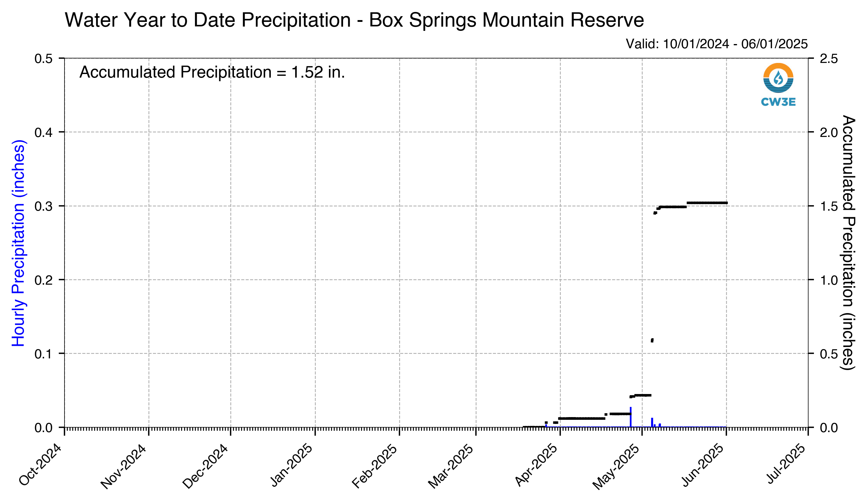This screenshot has height=504, width=867.
Task: Click the Mar-2025 x-axis label
Action: pos(451,466)
